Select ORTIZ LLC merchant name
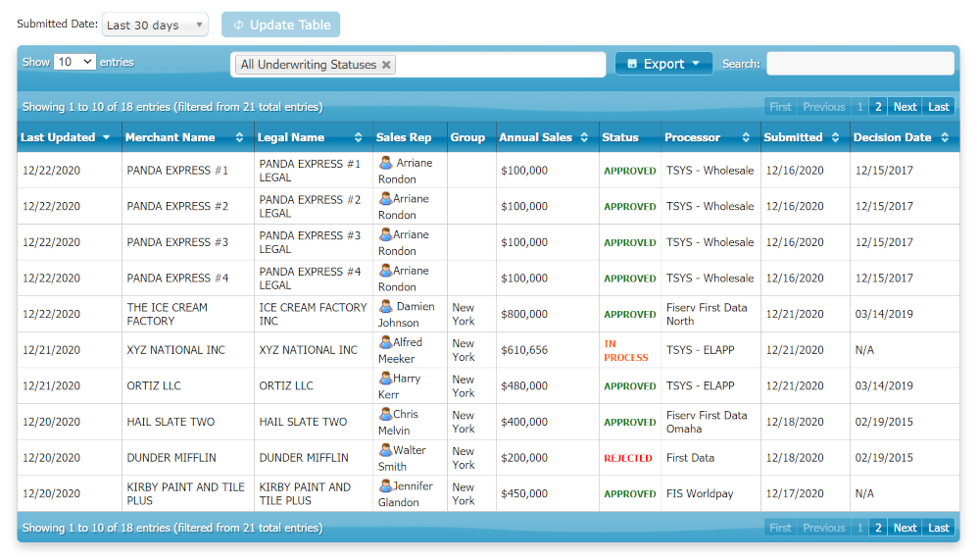 [x=154, y=386]
